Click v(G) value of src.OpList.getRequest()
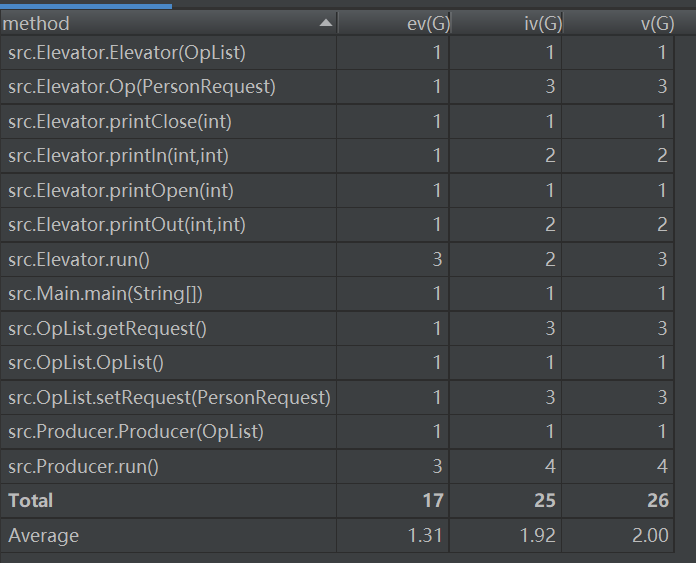Image resolution: width=696 pixels, height=563 pixels. [x=662, y=329]
